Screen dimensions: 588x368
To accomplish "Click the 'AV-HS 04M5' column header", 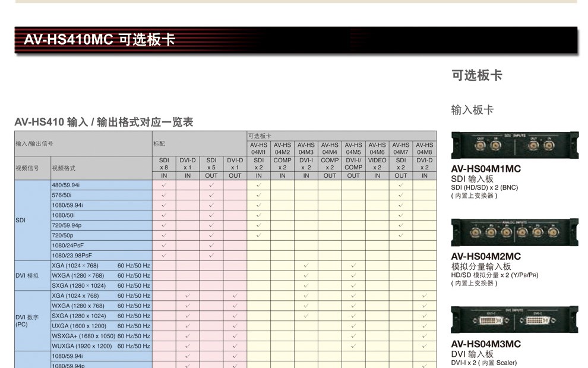I will point(353,148).
